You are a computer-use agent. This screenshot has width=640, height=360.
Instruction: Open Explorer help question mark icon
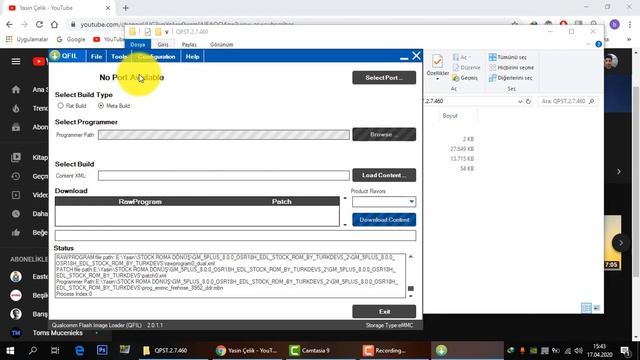tap(598, 44)
